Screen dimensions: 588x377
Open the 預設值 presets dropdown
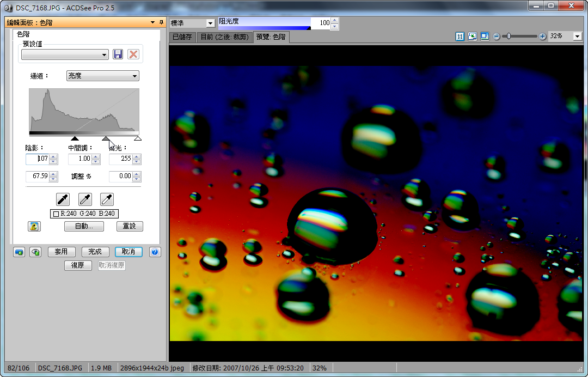coord(65,55)
